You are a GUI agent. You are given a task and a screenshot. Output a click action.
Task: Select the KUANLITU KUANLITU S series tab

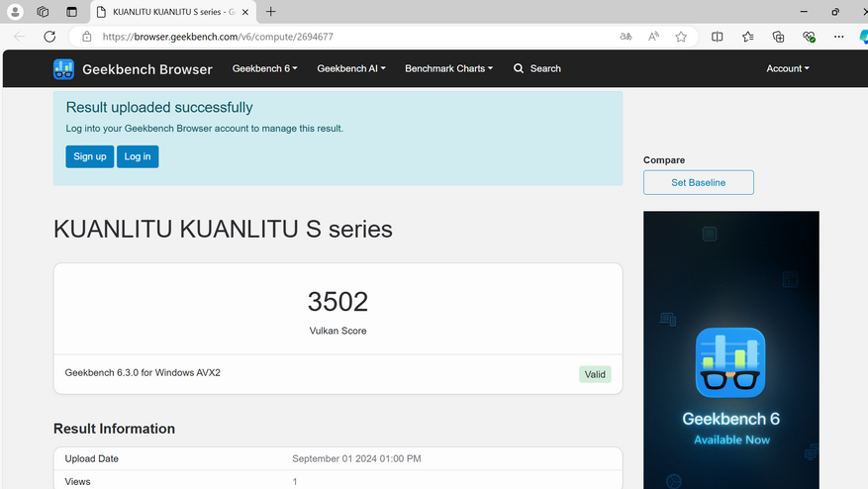click(172, 12)
